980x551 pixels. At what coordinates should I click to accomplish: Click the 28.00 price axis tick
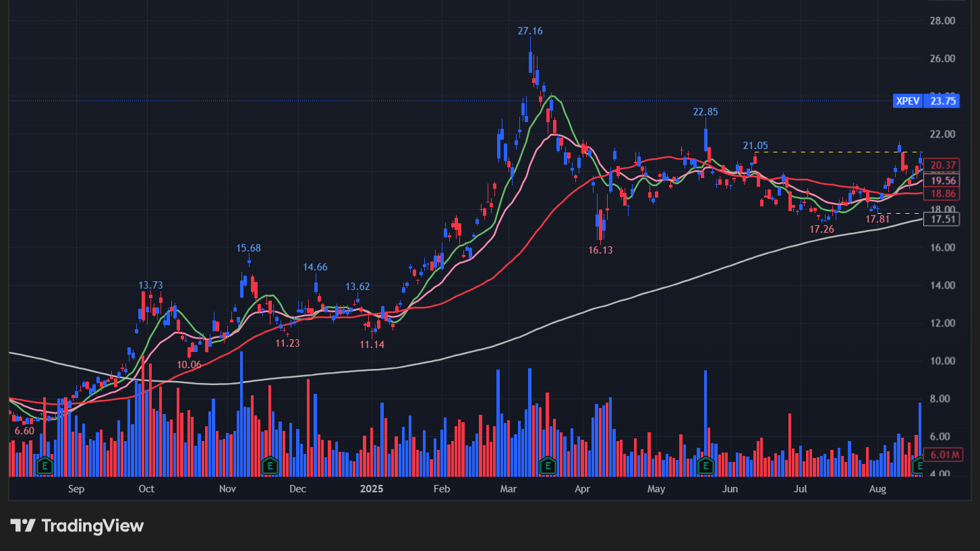[x=942, y=21]
